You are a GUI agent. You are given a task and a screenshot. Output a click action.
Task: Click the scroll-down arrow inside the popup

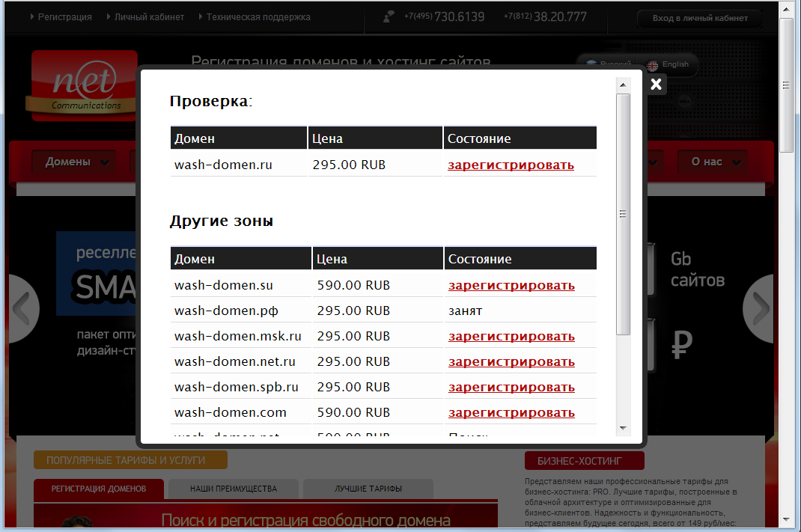point(622,429)
